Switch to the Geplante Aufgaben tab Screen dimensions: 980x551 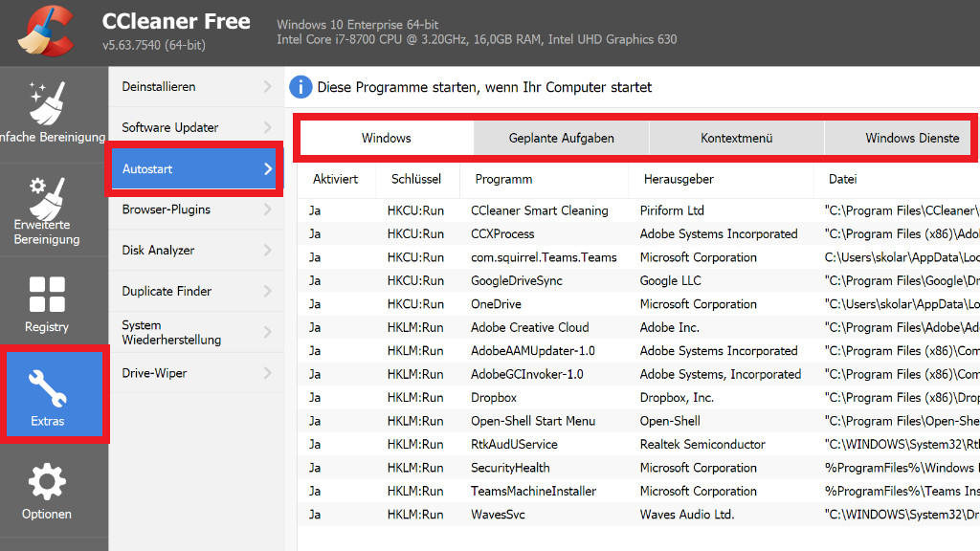click(x=561, y=138)
